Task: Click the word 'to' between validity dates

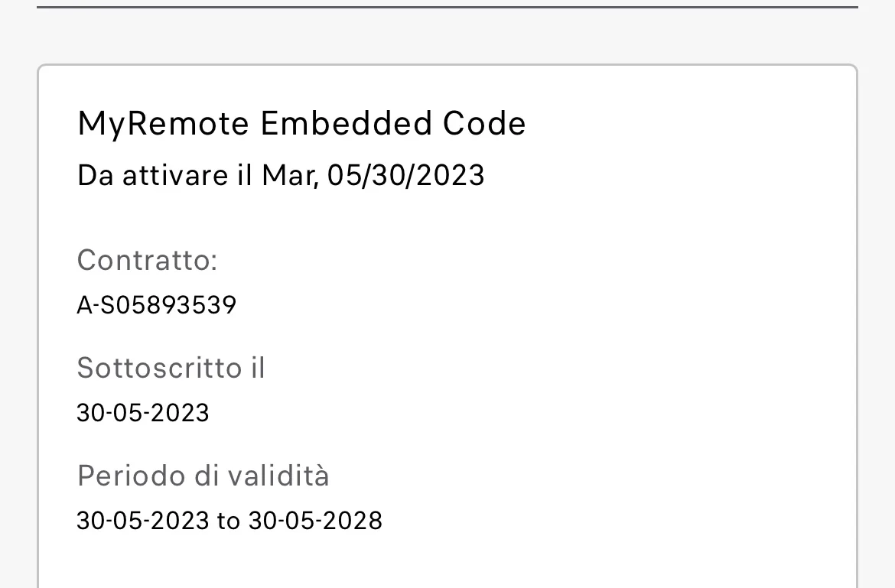Action: (229, 522)
